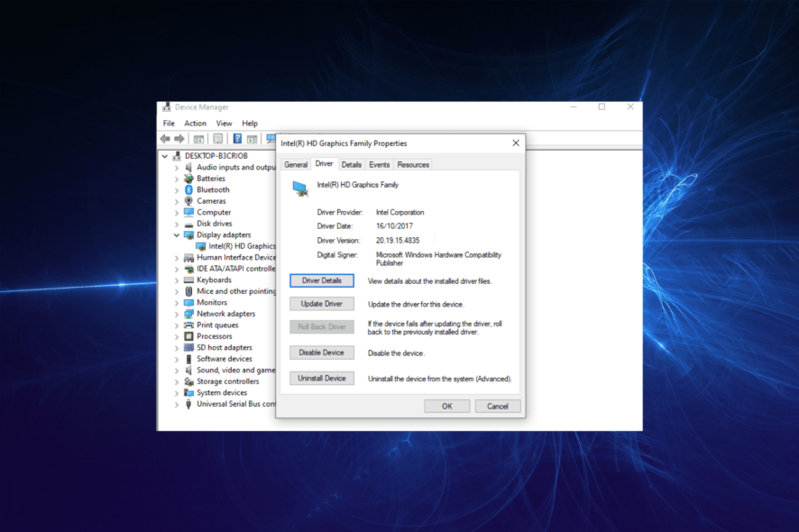The height and width of the screenshot is (532, 799).
Task: Click the Driver Details button
Action: coord(322,280)
